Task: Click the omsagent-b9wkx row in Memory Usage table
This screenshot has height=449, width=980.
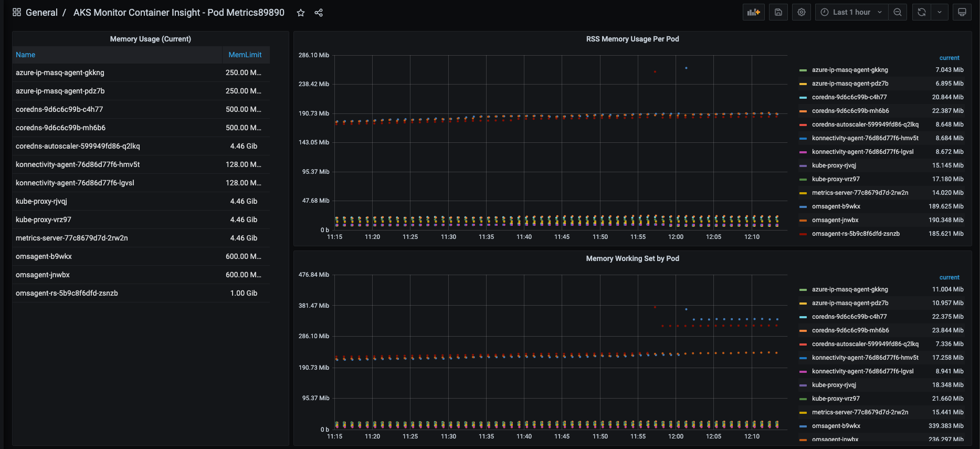Action: click(44, 256)
